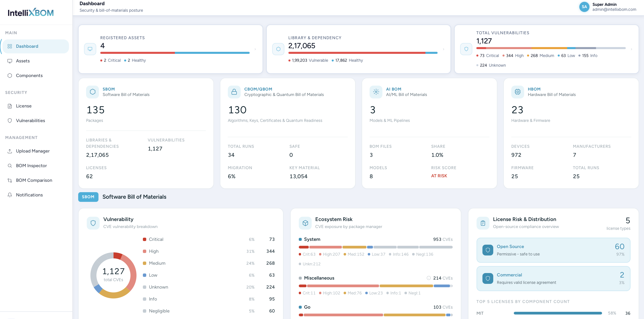Click the CBOM/QBOM lock icon
This screenshot has width=644, height=319.
click(234, 92)
